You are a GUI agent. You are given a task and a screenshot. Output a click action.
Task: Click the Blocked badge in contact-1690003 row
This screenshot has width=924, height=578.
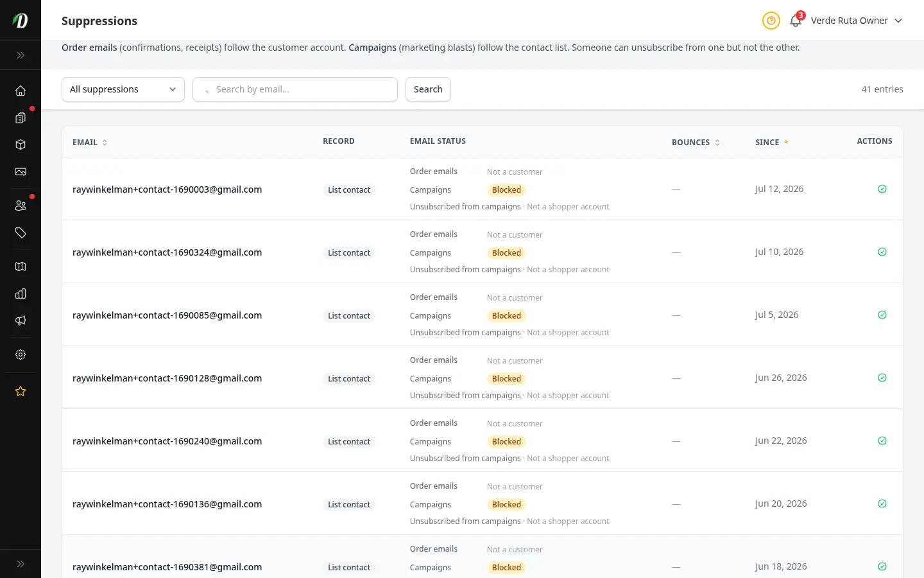506,190
